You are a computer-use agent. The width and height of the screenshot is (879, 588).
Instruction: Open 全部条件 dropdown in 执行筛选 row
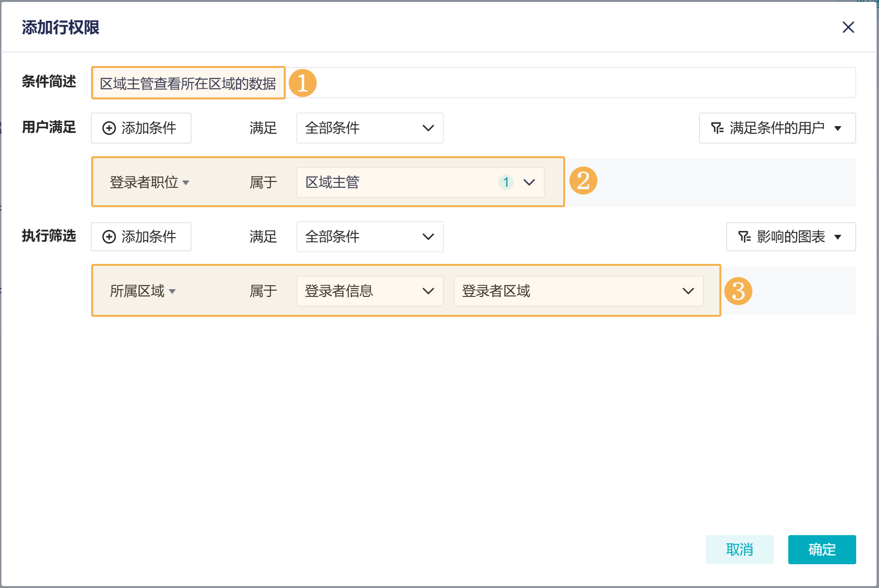(x=370, y=237)
